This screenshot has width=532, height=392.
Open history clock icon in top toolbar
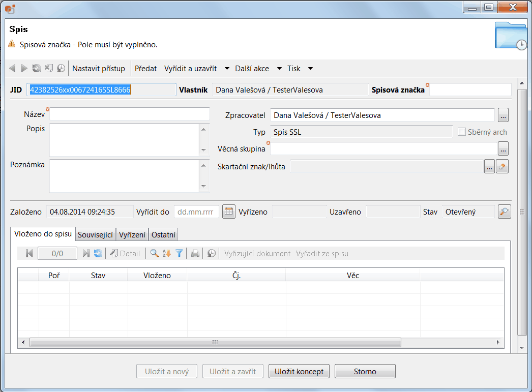pos(61,68)
